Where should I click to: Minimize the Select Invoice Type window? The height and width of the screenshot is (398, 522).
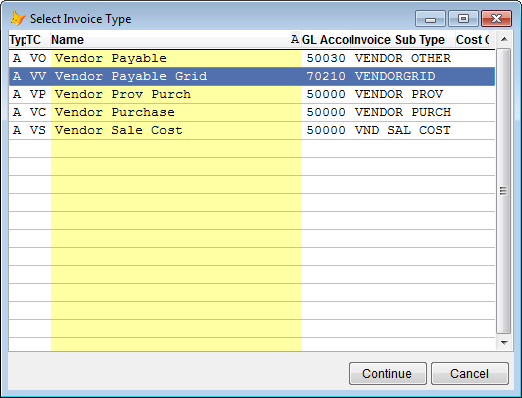pos(430,19)
